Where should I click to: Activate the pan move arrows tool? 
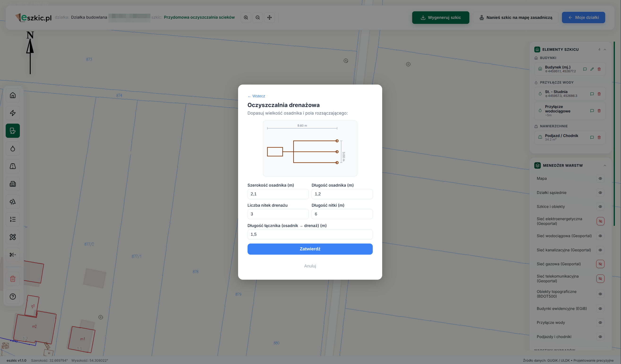(270, 17)
